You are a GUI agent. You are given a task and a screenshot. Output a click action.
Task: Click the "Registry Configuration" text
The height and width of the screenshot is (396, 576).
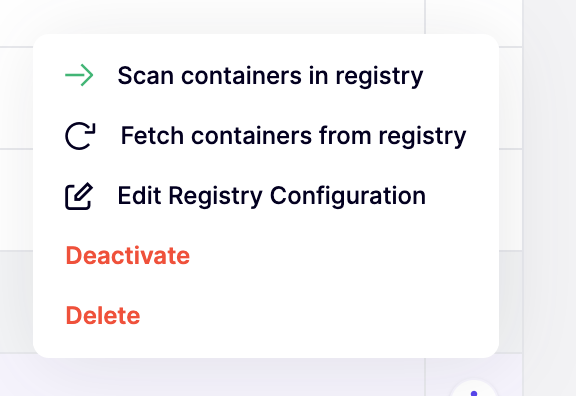coord(297,196)
